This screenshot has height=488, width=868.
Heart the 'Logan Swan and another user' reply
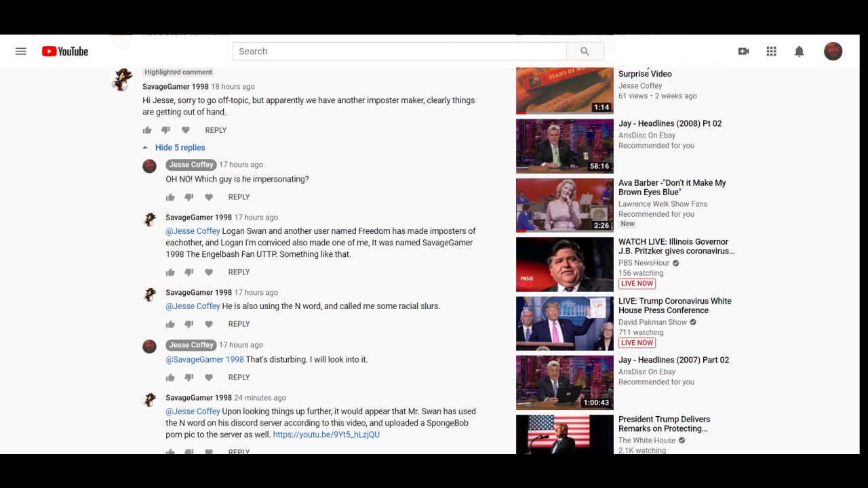click(209, 272)
